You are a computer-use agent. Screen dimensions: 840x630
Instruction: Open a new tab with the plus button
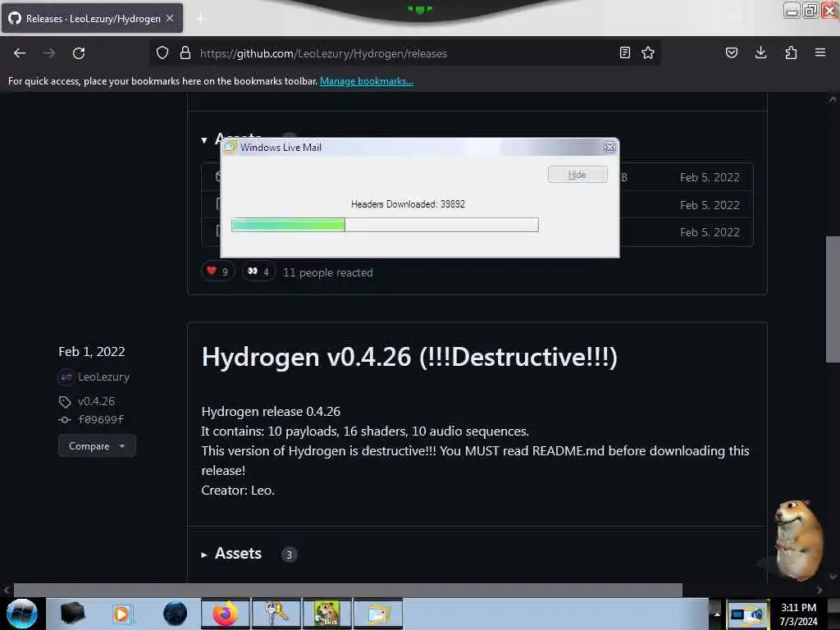201,19
